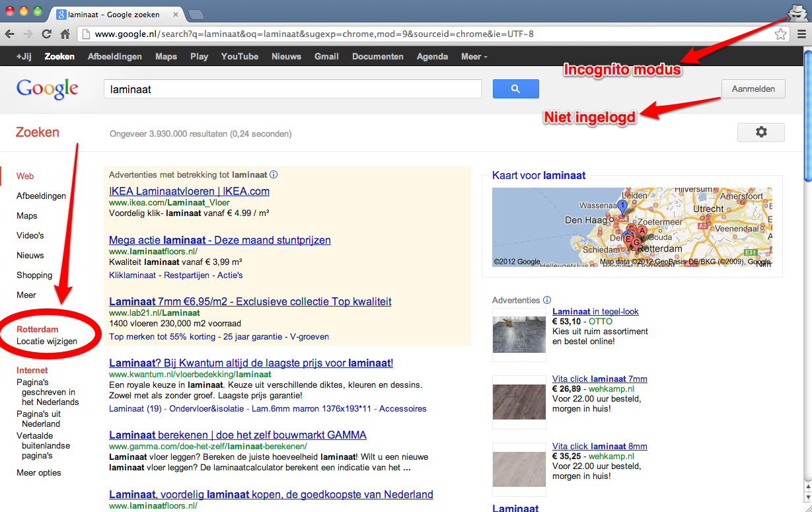
Task: Open the settings gear menu
Action: point(760,132)
